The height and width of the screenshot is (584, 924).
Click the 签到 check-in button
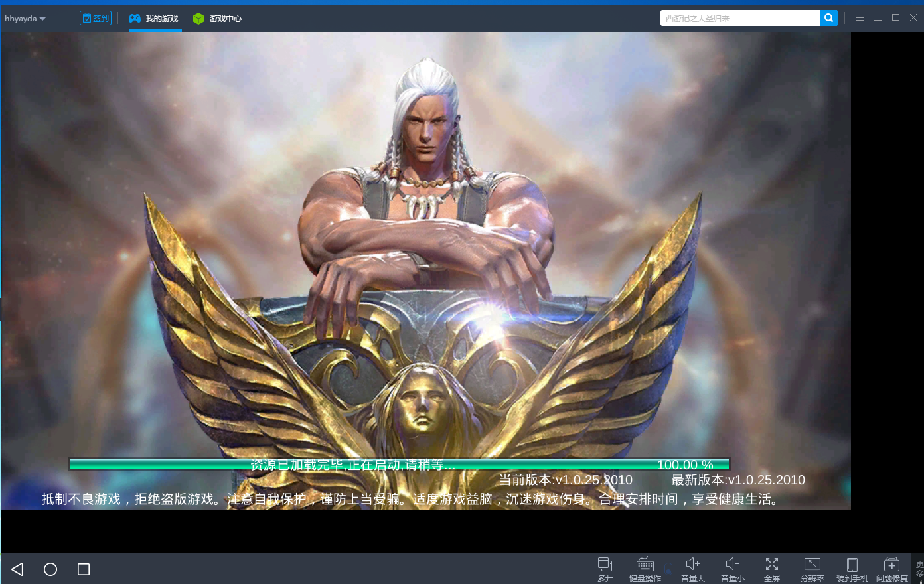pyautogui.click(x=96, y=18)
